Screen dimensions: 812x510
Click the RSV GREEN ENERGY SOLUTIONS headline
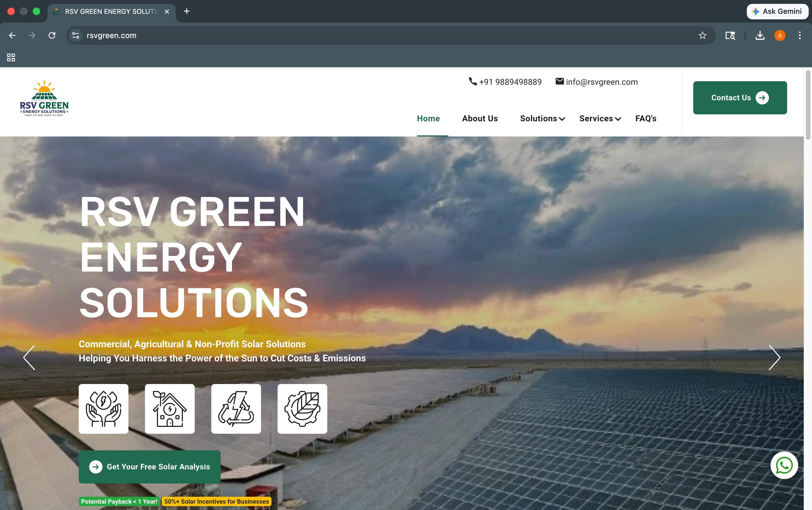click(194, 257)
